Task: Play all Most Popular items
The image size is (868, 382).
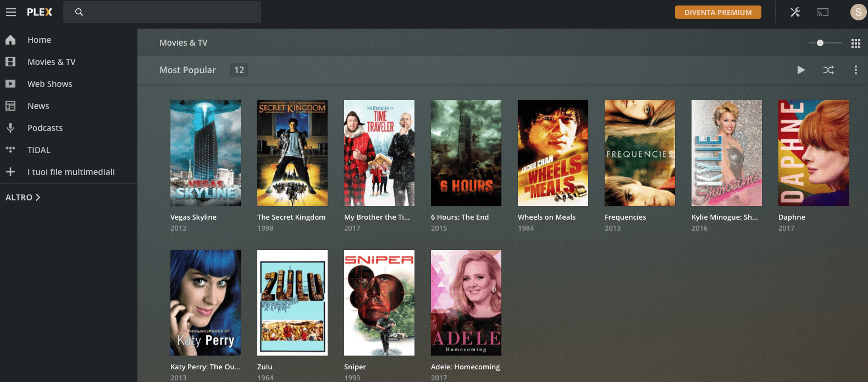Action: point(801,70)
